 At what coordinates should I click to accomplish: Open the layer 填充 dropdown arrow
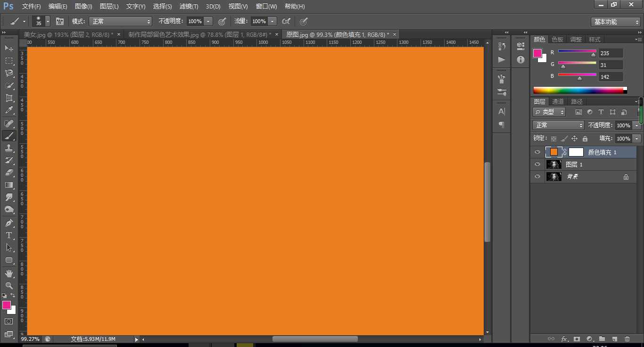point(637,139)
